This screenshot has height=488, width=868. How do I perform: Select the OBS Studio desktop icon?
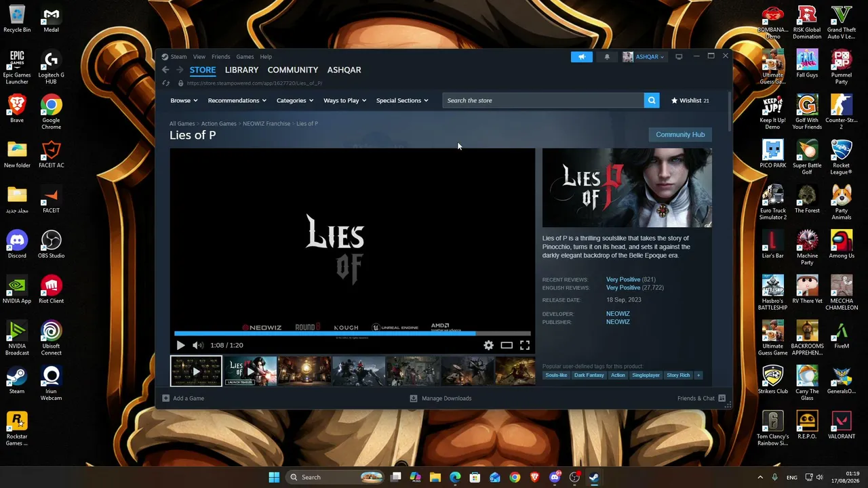52,245
